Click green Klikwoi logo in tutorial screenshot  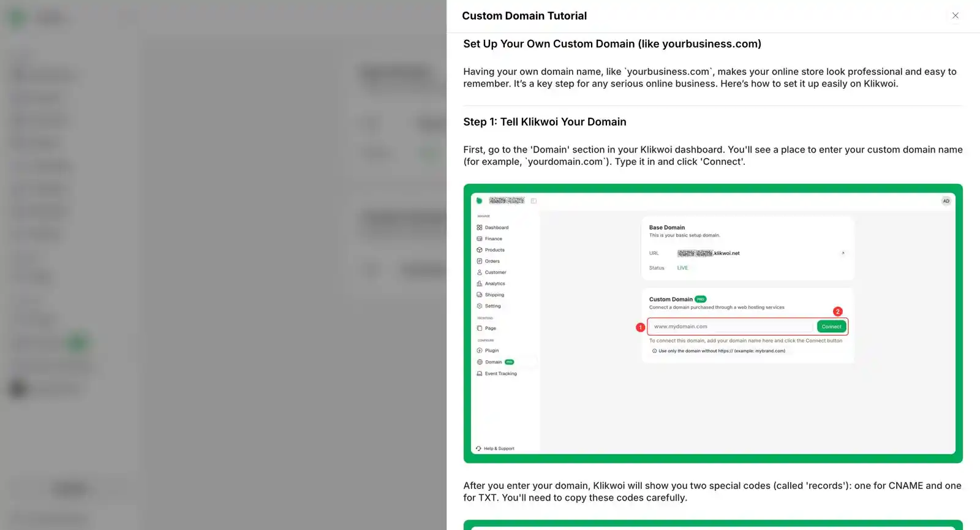point(479,200)
